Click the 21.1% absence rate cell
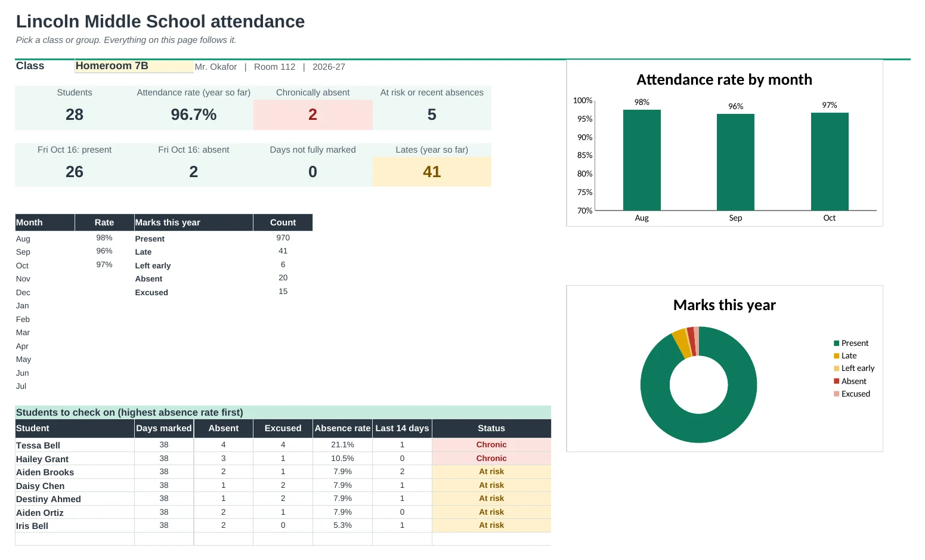 [x=342, y=445]
